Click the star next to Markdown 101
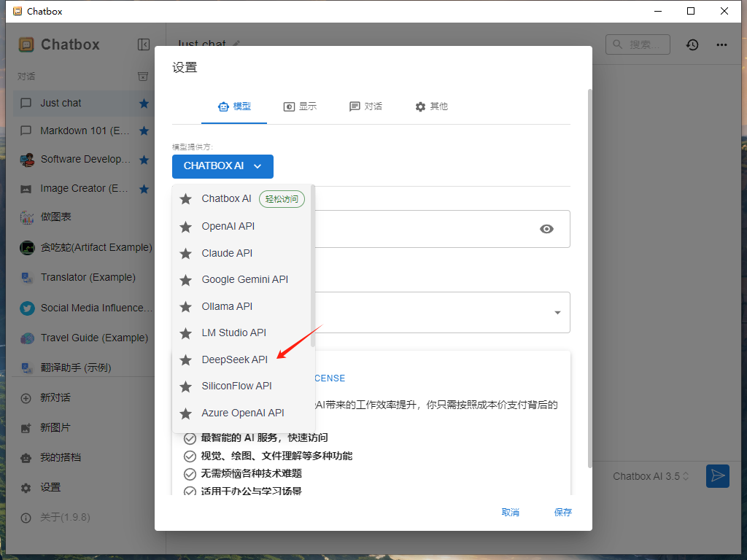747x560 pixels. pyautogui.click(x=144, y=131)
